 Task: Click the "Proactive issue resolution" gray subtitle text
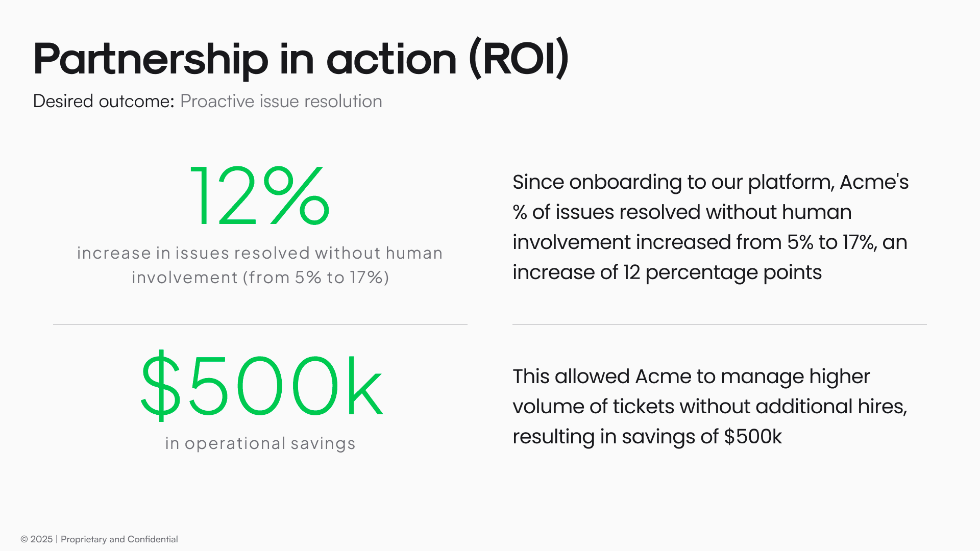(281, 101)
